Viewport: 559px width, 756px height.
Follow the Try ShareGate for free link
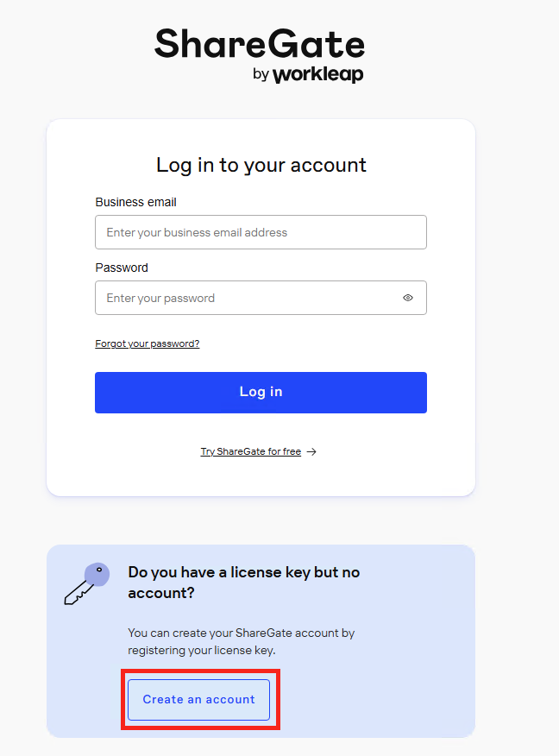tap(250, 451)
